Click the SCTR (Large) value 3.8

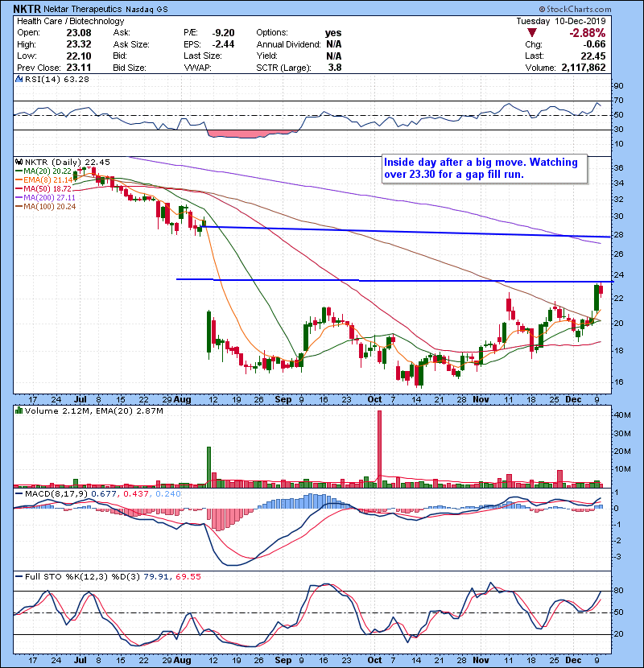pyautogui.click(x=335, y=68)
